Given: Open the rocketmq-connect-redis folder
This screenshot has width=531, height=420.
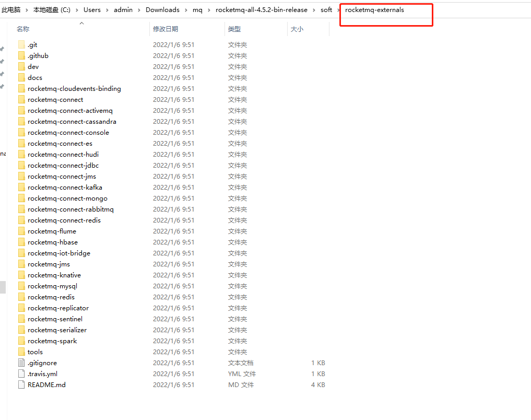Looking at the screenshot, I should tap(63, 220).
